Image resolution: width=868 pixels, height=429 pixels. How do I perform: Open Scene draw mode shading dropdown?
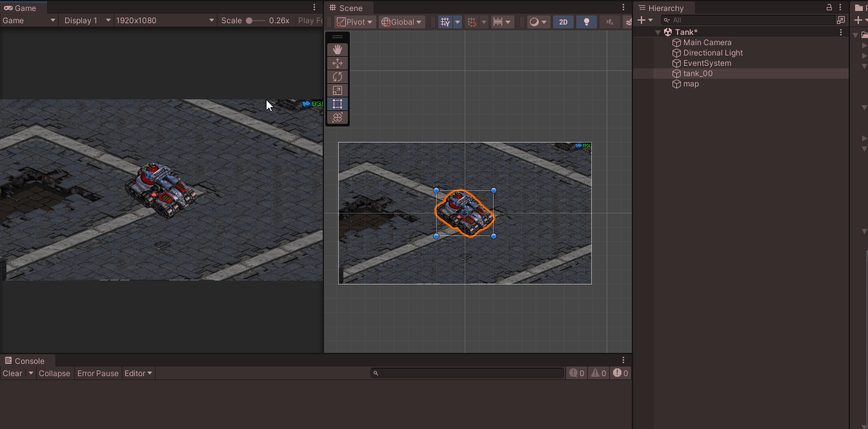pos(538,22)
